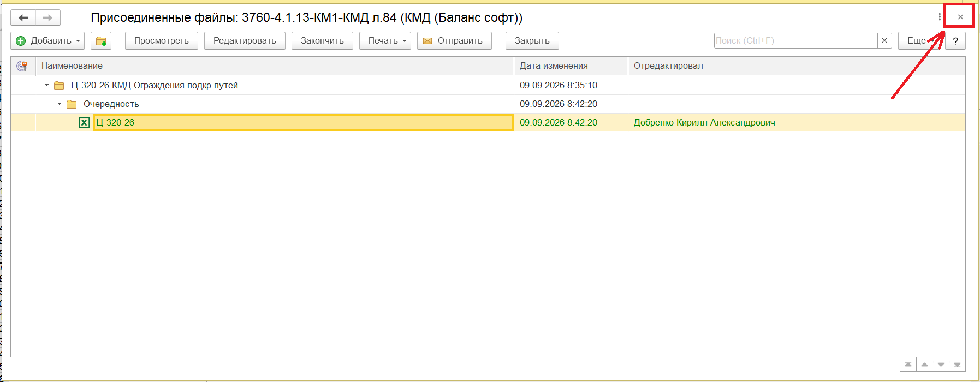Sort by the Дата изменения column header
The image size is (980, 382).
click(571, 66)
